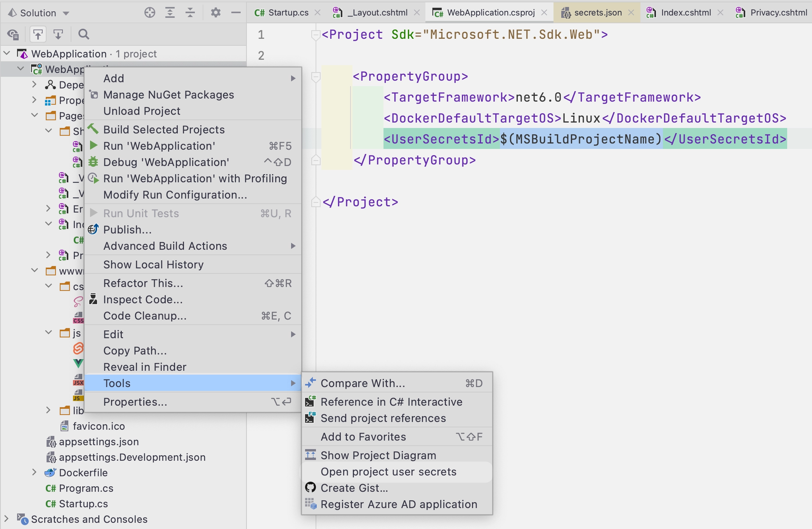
Task: Choose Reveal in Finder
Action: (193, 367)
